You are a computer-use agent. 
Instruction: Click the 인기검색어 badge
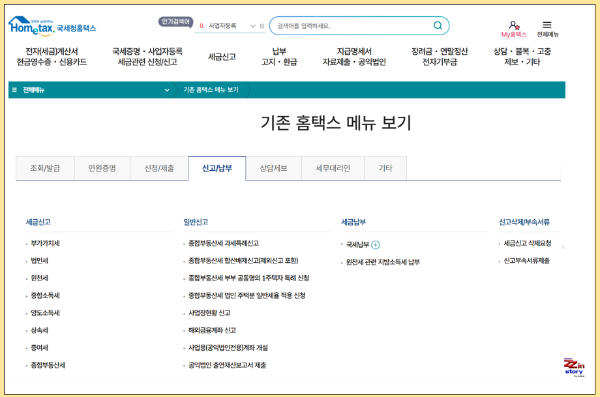pos(176,22)
